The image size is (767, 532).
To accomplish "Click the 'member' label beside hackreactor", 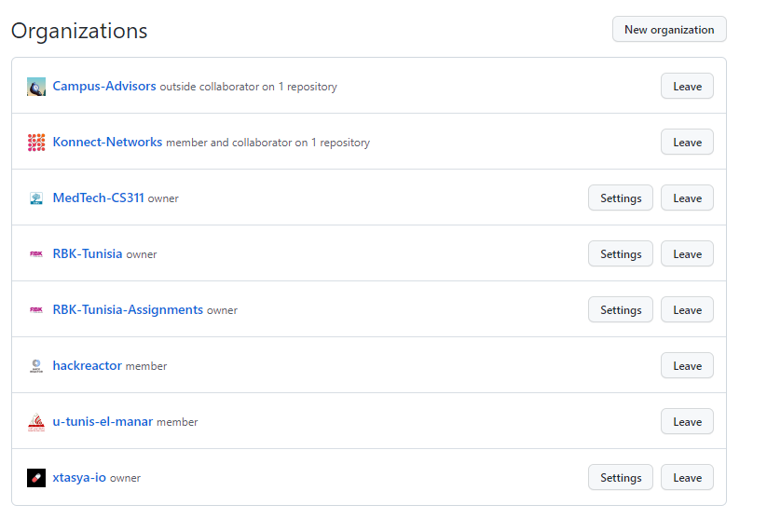I will (x=146, y=366).
